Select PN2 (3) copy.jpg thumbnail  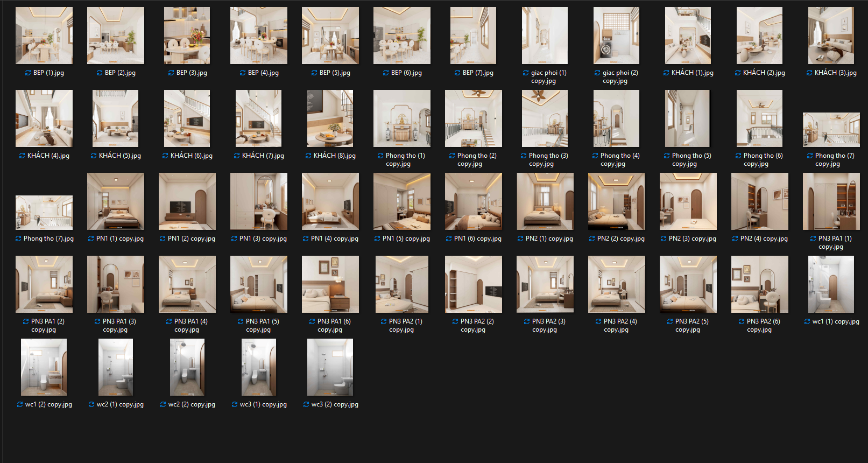point(688,201)
